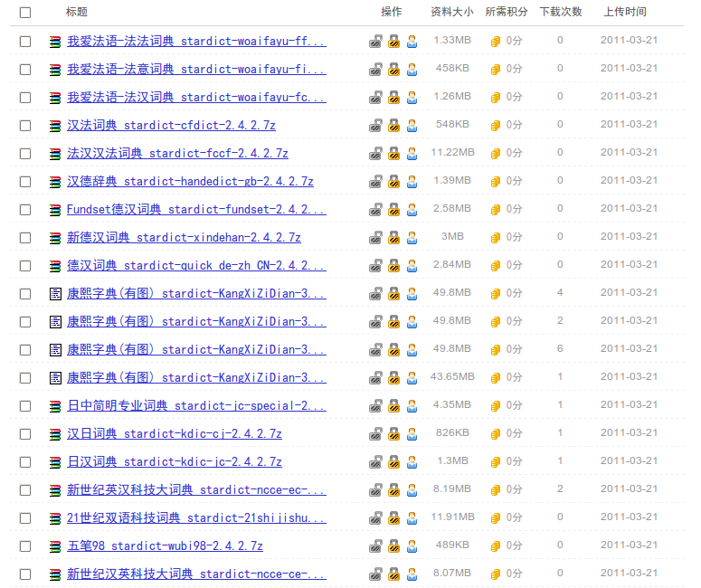Click the 3MB size value
The height and width of the screenshot is (588, 701).
click(x=452, y=236)
